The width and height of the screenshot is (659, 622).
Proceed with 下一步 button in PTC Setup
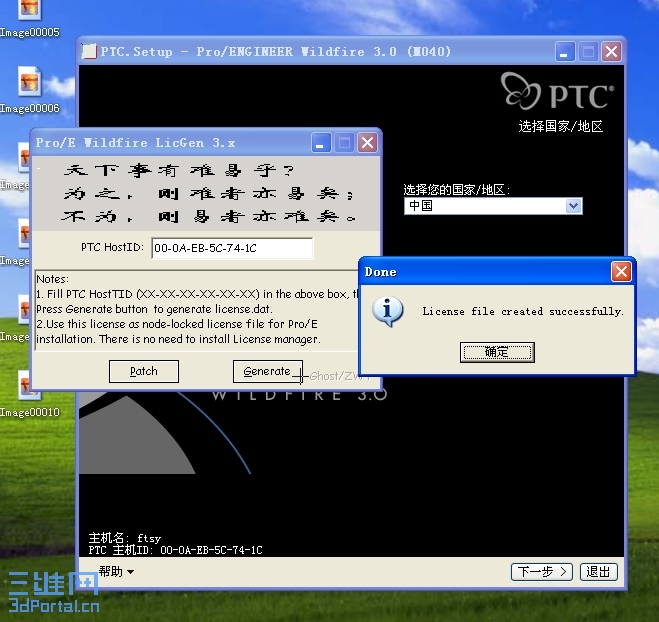(542, 572)
